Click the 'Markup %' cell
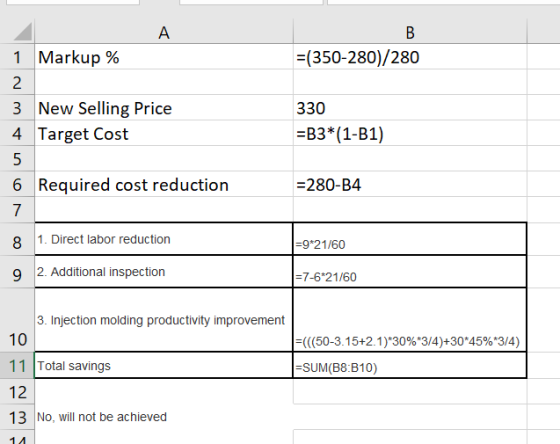Screen dimensions: 560x444 point(164,57)
